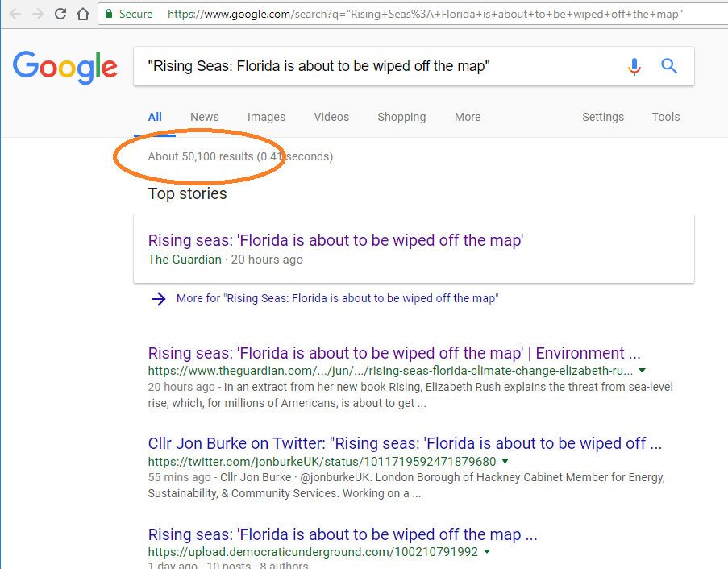Start voice search with the microphone icon
728x569 pixels.
click(x=634, y=67)
